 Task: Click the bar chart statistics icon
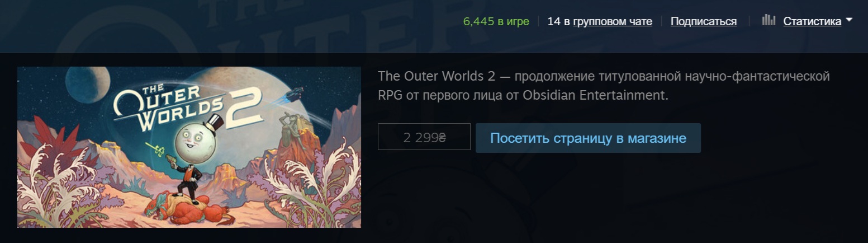769,21
